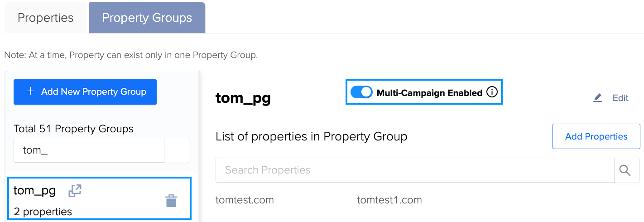
Task: Click the tomtest.com property
Action: point(245,200)
